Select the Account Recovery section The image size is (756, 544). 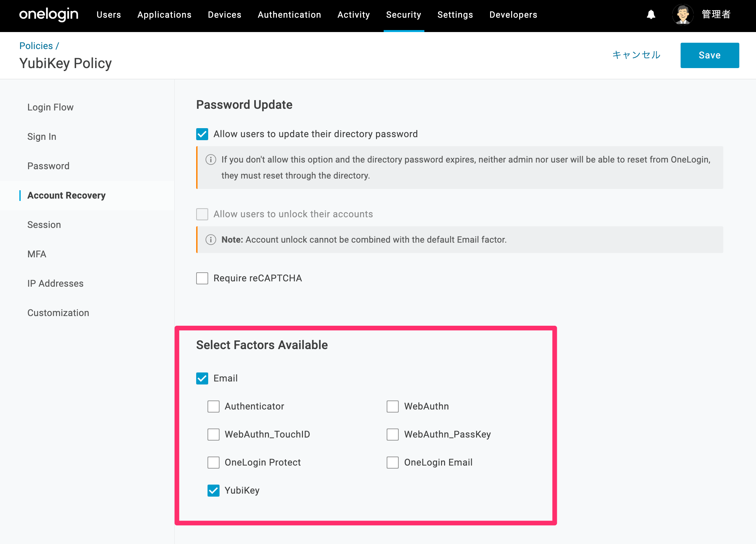pos(66,195)
